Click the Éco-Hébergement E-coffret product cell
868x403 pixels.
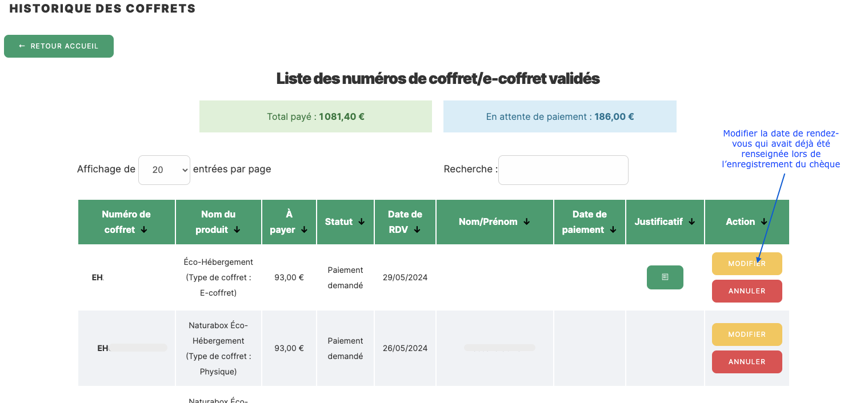tap(218, 277)
